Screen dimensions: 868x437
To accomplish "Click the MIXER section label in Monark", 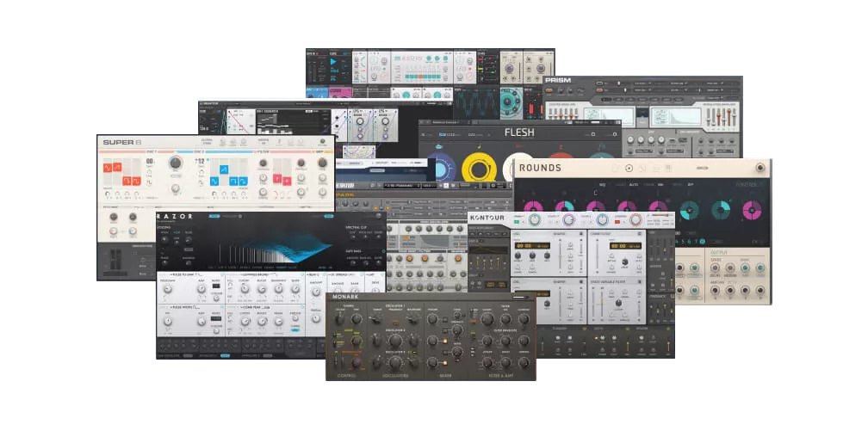I will tap(446, 376).
